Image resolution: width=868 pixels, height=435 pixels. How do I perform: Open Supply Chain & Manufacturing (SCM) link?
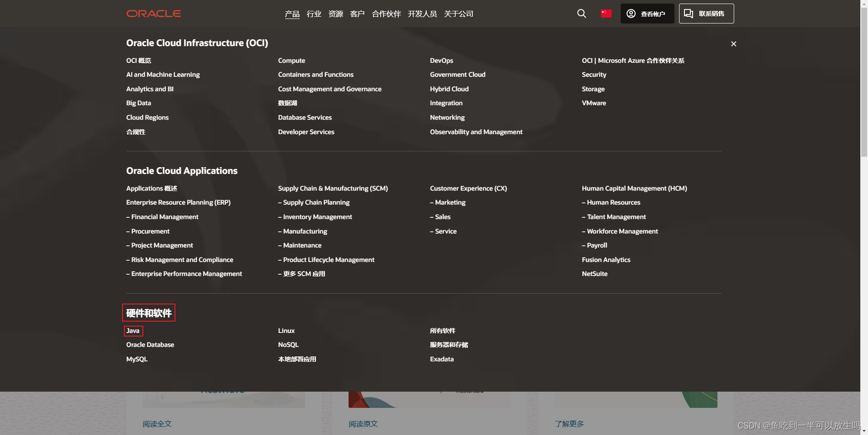point(333,188)
